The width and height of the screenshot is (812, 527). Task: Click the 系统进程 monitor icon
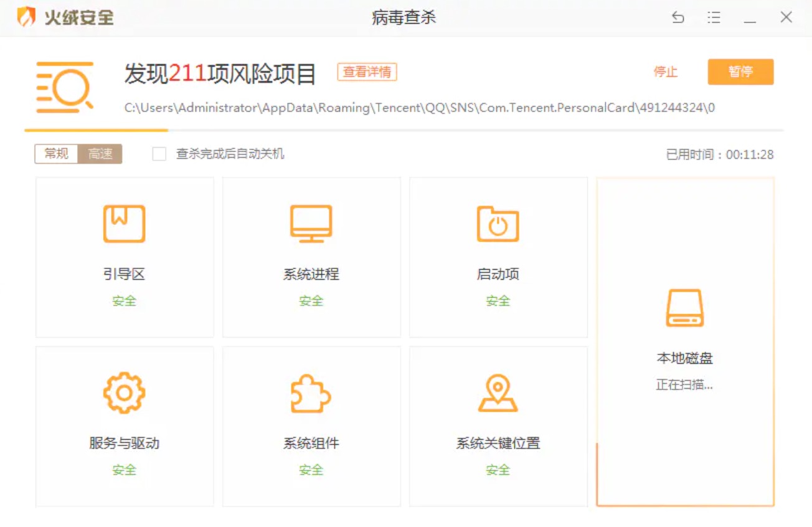[311, 224]
